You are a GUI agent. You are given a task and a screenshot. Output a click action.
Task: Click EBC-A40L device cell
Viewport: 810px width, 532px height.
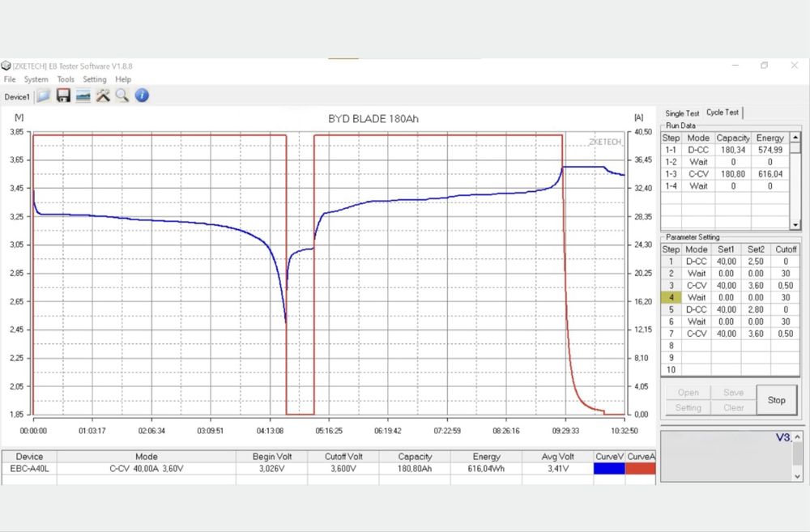29,469
